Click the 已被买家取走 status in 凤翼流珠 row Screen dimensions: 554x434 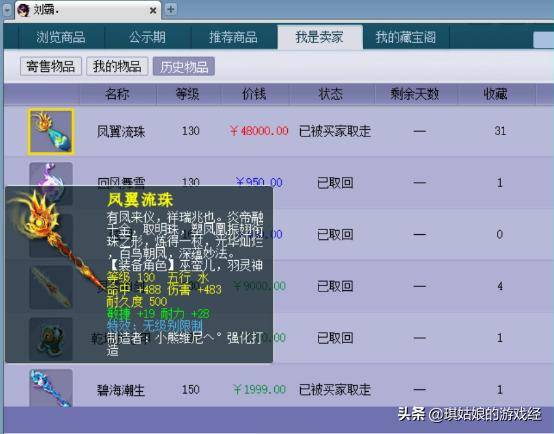point(335,131)
